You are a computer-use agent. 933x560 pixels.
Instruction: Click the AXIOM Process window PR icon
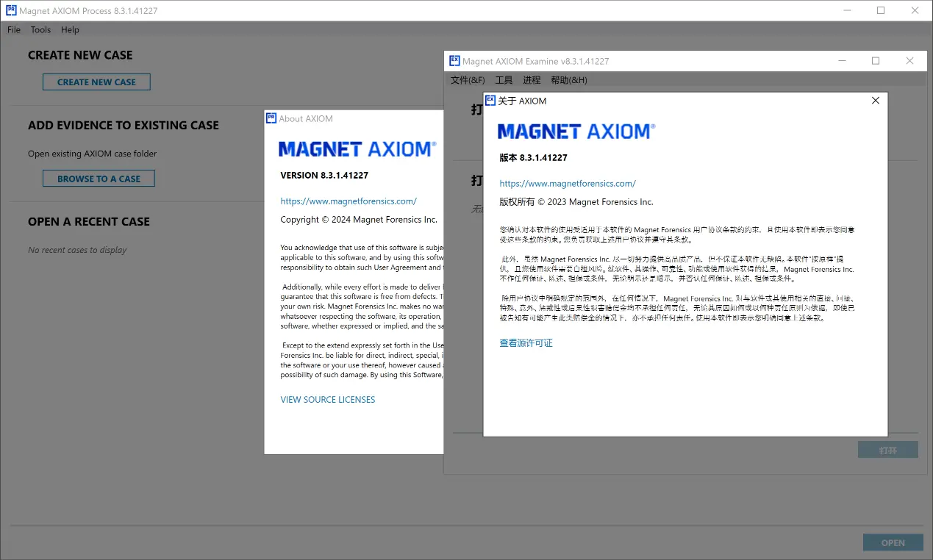(10, 10)
